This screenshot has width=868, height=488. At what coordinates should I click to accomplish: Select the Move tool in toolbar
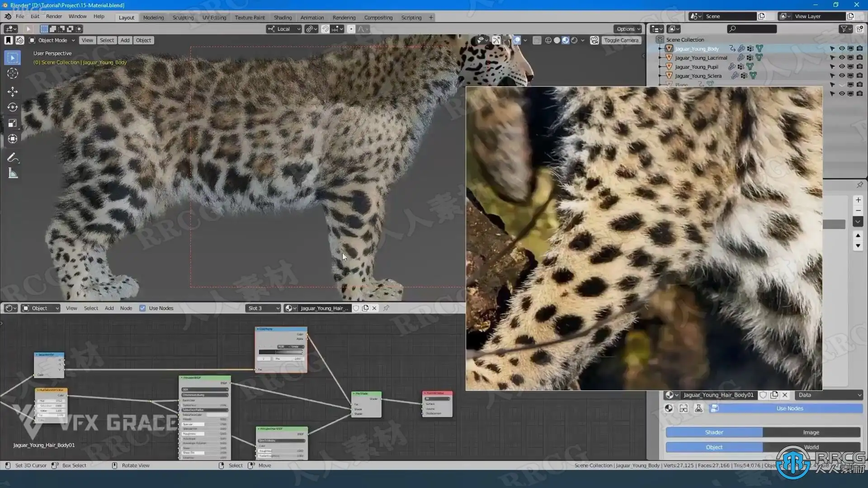click(x=13, y=92)
